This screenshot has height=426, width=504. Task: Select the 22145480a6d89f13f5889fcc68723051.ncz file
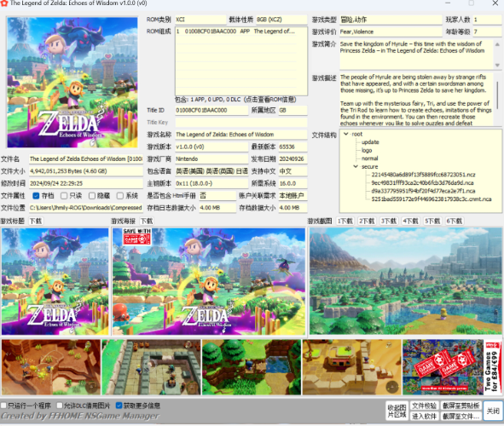(x=423, y=175)
